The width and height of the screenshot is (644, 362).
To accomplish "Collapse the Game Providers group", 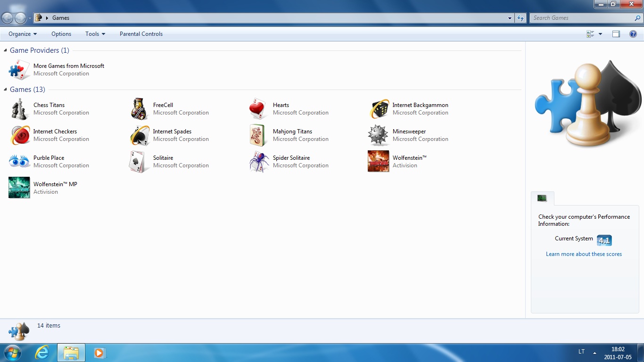I will point(6,50).
